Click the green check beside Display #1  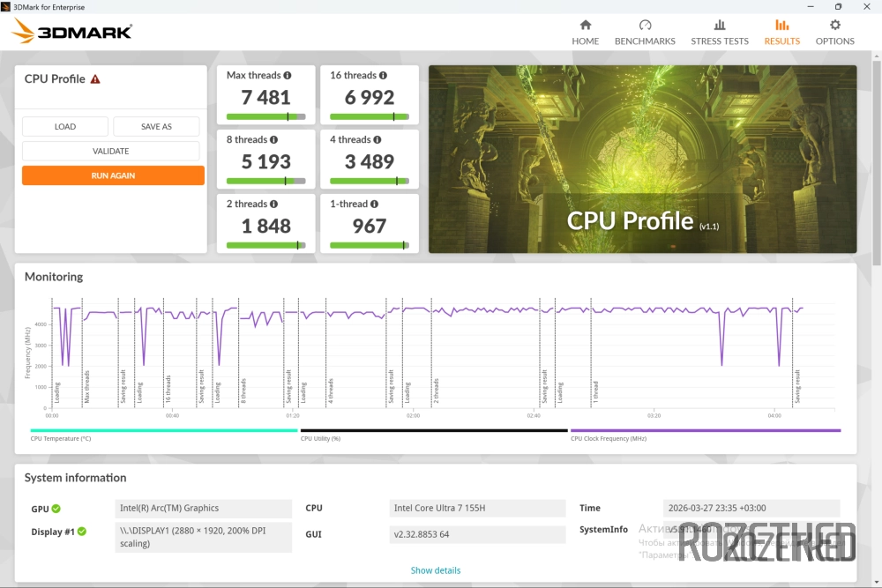point(82,532)
